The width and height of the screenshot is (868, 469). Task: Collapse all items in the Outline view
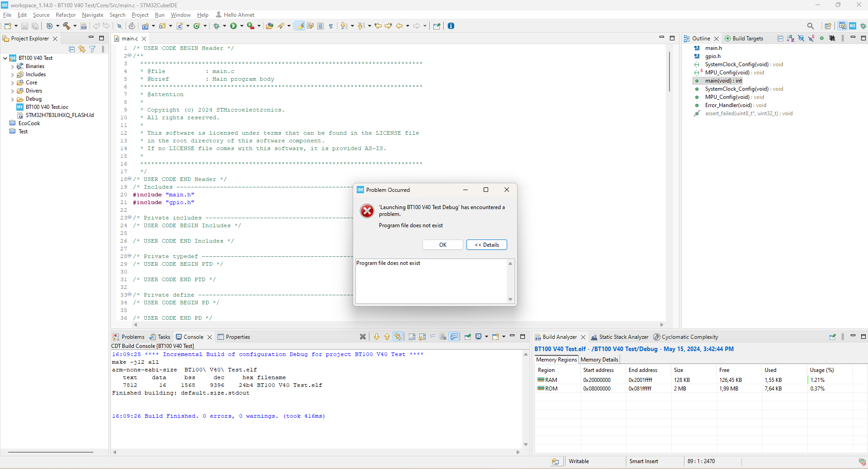pyautogui.click(x=781, y=39)
